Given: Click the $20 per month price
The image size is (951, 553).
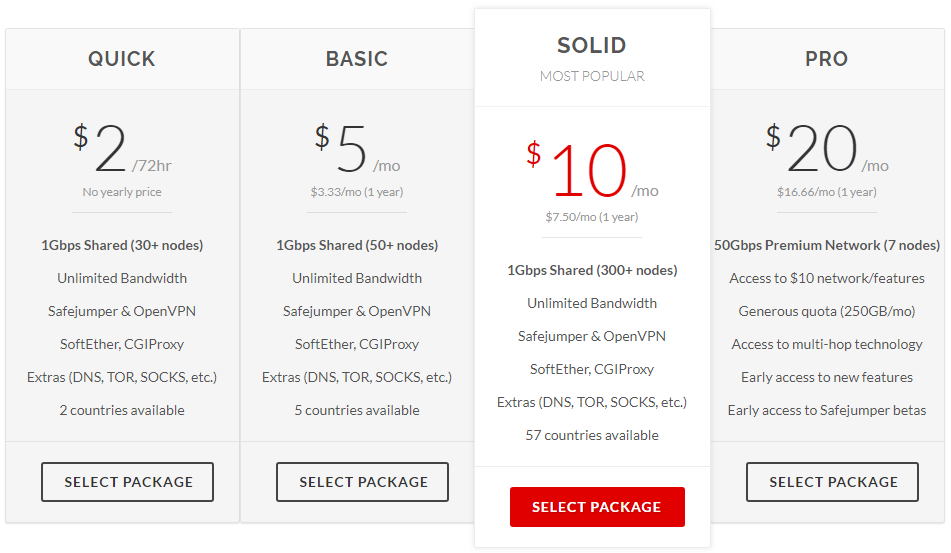Looking at the screenshot, I should coord(827,149).
